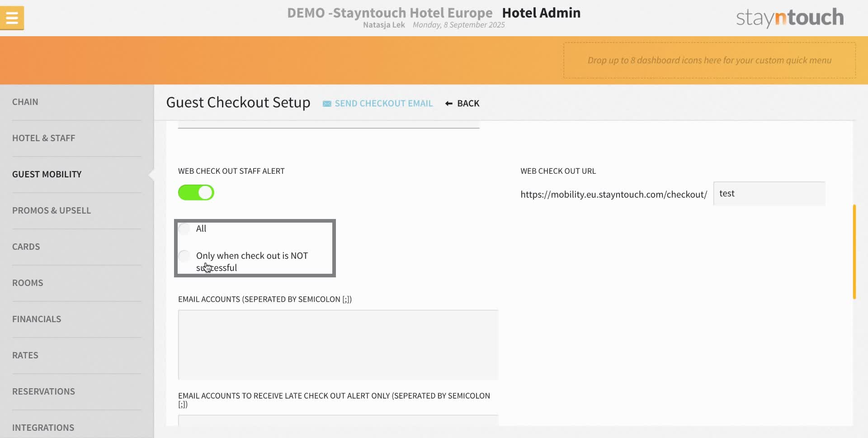Click the envelope icon before Send Checkout Email
Viewport: 868px width, 438px height.
[x=326, y=104]
